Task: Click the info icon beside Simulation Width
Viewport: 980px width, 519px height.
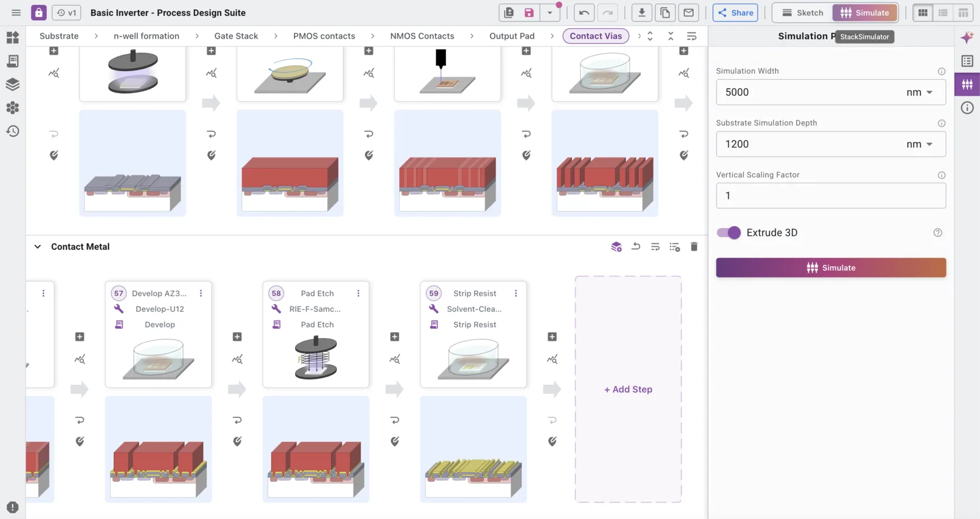Action: pos(941,71)
